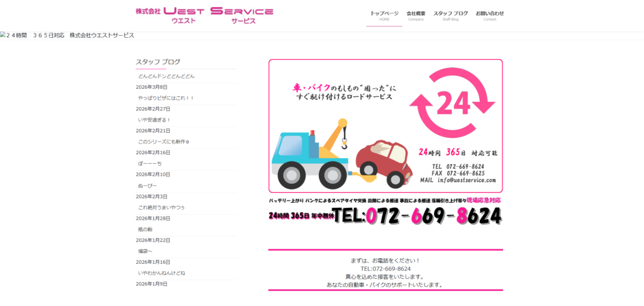
Task: Click the Uest Service company logo
Action: pyautogui.click(x=204, y=16)
